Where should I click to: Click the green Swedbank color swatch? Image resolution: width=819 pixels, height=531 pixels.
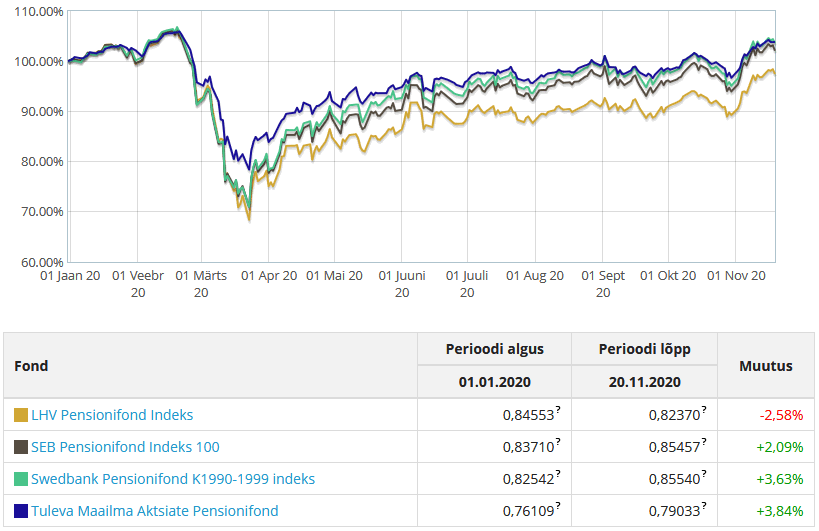click(21, 479)
